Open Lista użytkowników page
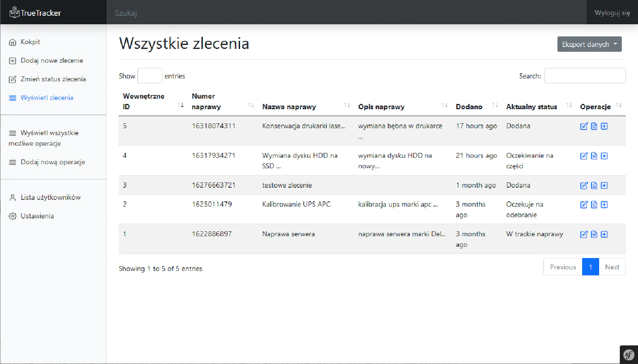This screenshot has height=364, width=638. click(x=50, y=197)
